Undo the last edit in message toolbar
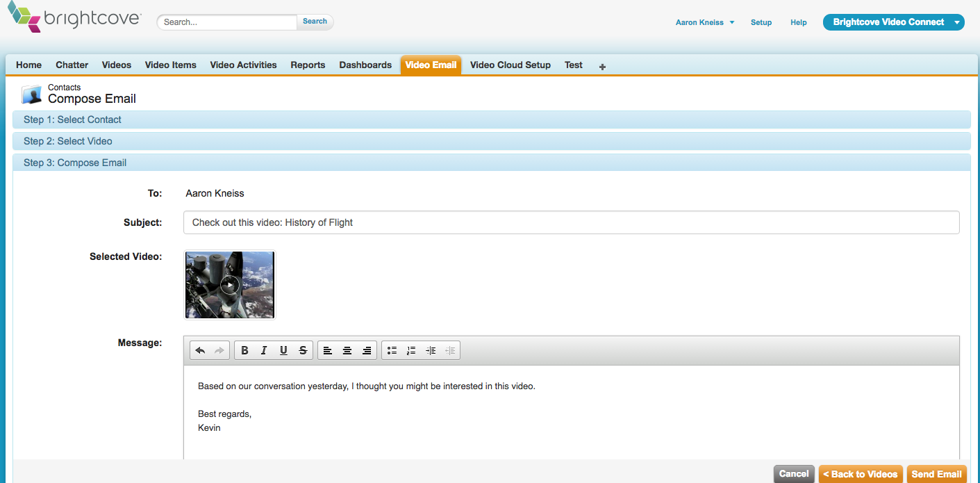 pos(200,351)
